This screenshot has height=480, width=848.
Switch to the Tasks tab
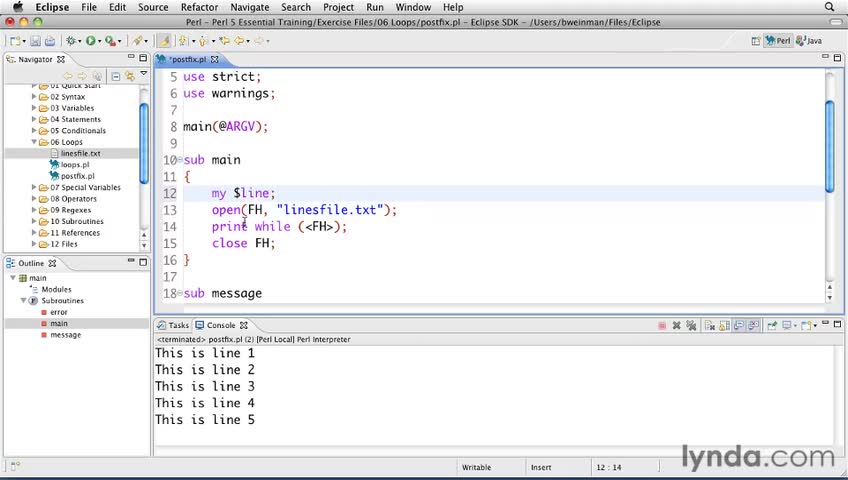tap(173, 325)
